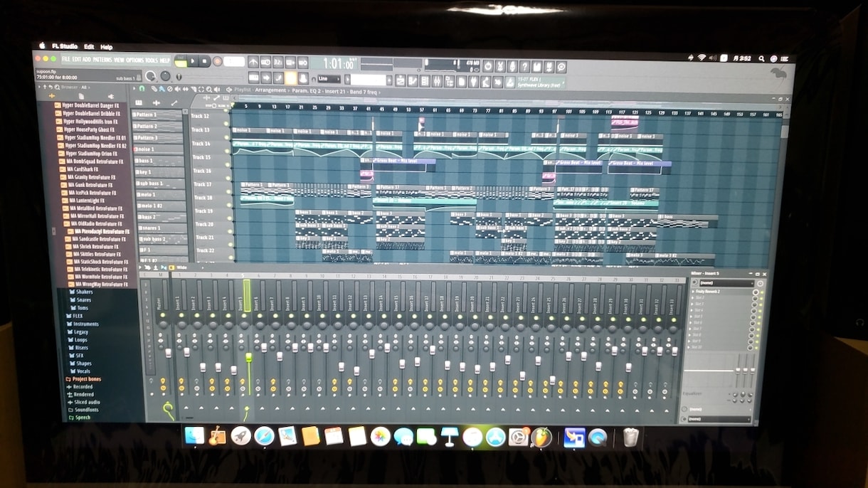
Task: Click the Master mixer track fader
Action: tap(169, 353)
